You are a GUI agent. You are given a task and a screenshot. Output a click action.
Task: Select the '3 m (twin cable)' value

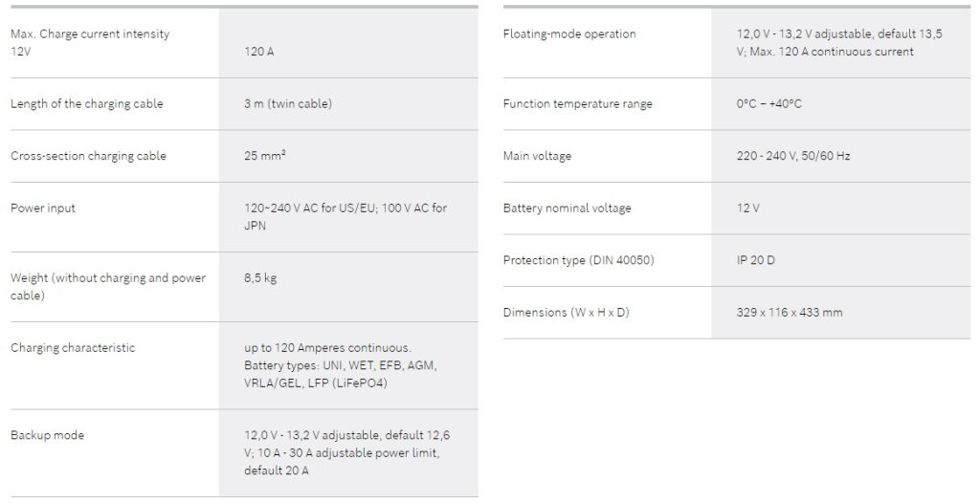[x=288, y=104]
